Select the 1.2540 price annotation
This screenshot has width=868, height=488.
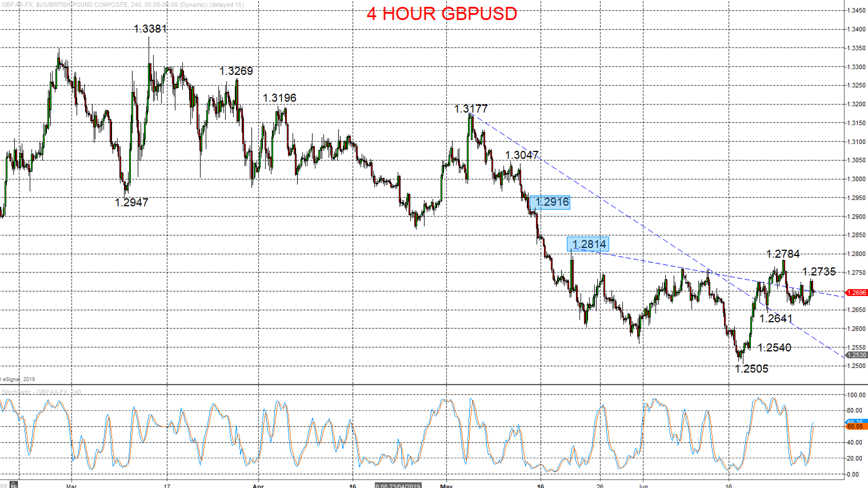(774, 347)
